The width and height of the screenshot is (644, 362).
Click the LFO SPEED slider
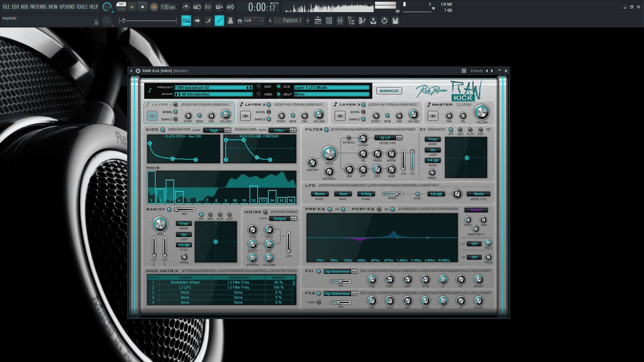click(392, 194)
